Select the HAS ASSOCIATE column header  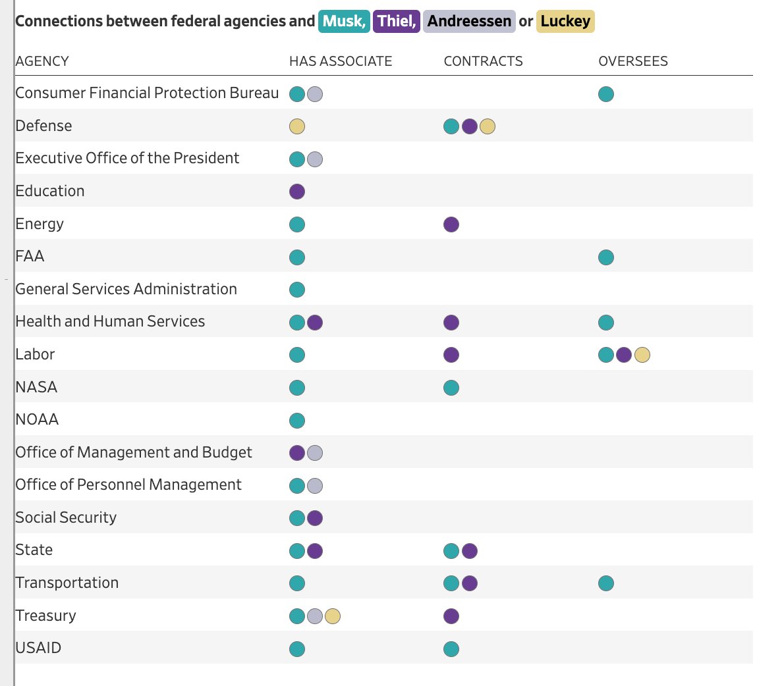(x=341, y=61)
